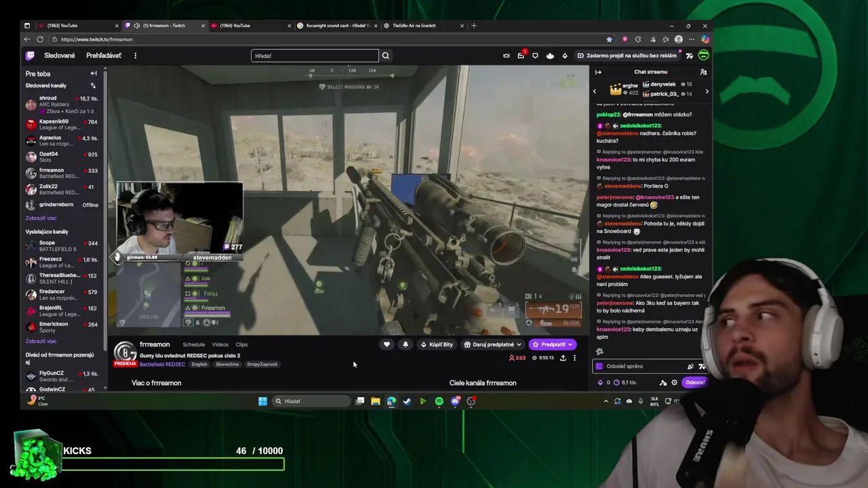Click the Kúpiť Bity button
The image size is (868, 488).
[x=437, y=344]
